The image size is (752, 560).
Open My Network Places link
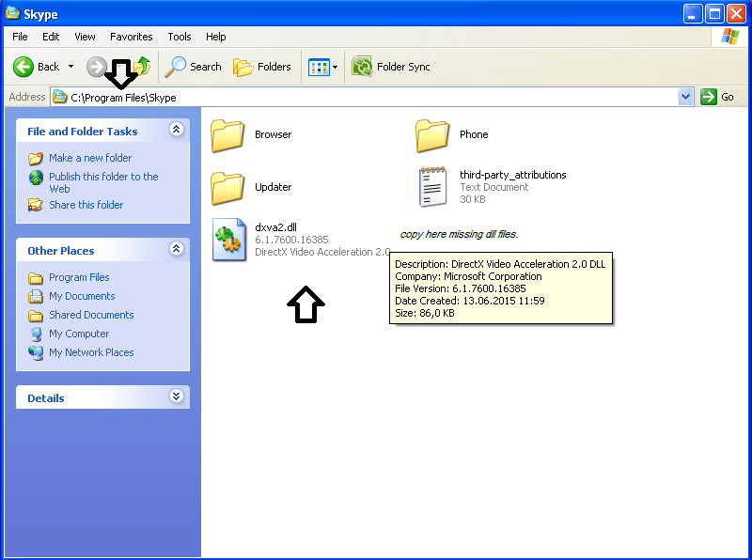tap(91, 352)
